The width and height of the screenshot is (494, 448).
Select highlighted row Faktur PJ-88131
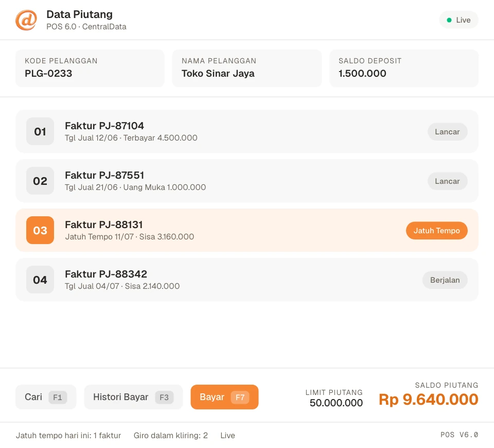pyautogui.click(x=247, y=231)
